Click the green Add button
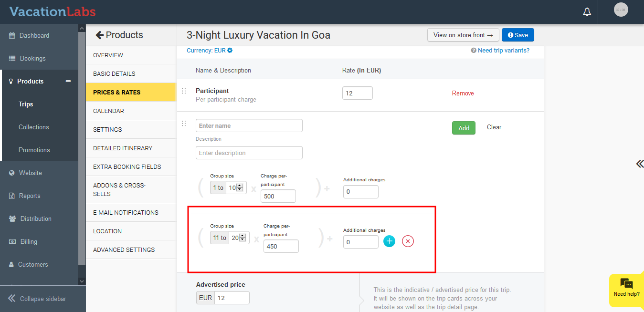 [x=464, y=128]
